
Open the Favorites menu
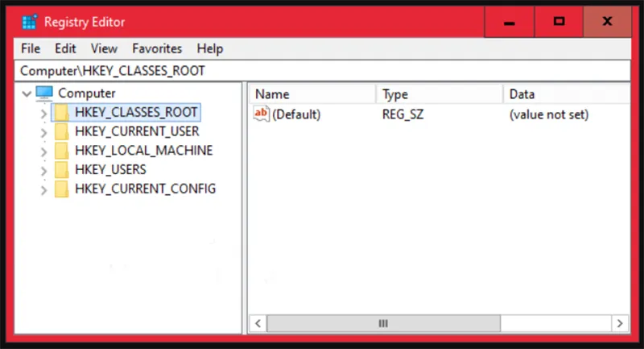157,48
